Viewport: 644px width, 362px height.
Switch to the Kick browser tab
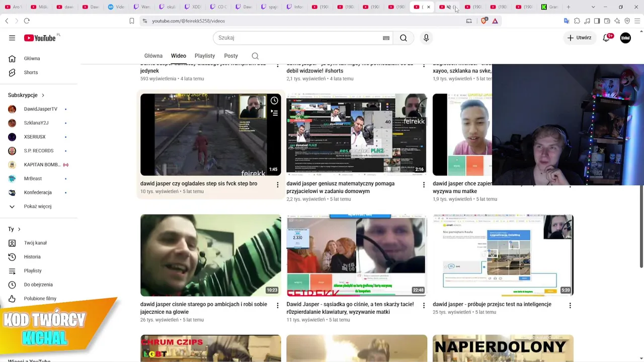click(x=550, y=7)
